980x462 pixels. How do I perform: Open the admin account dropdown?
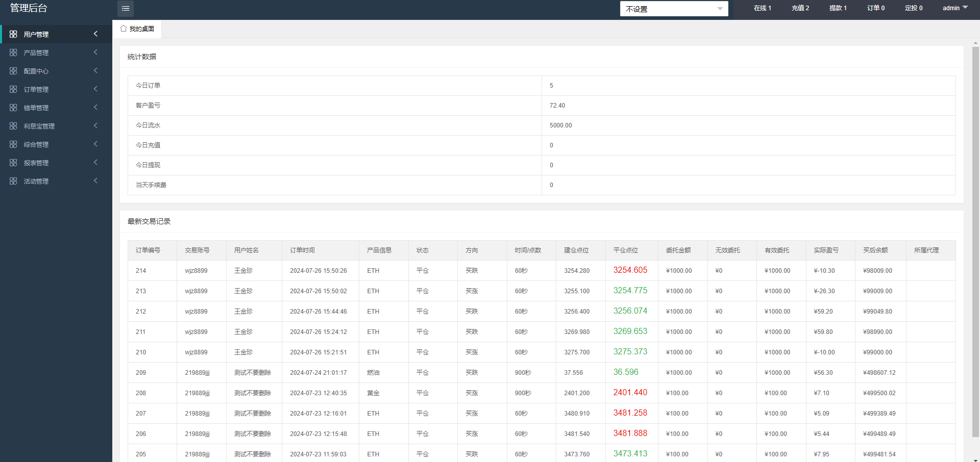pos(954,8)
